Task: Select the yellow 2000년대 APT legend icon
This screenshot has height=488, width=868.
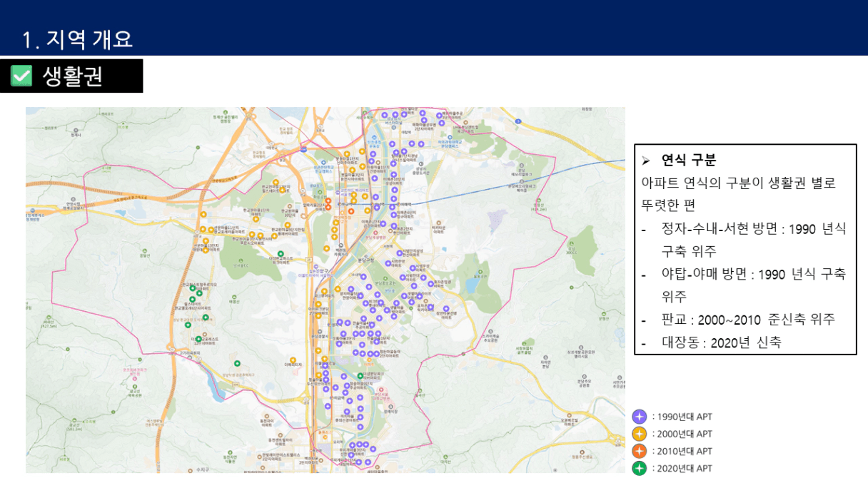Action: [x=640, y=434]
